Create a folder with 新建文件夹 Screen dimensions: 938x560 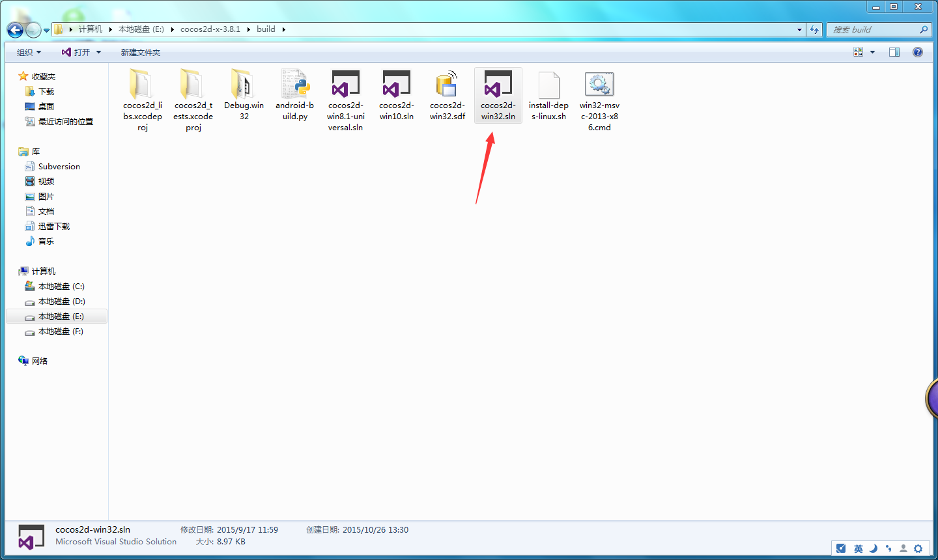141,52
